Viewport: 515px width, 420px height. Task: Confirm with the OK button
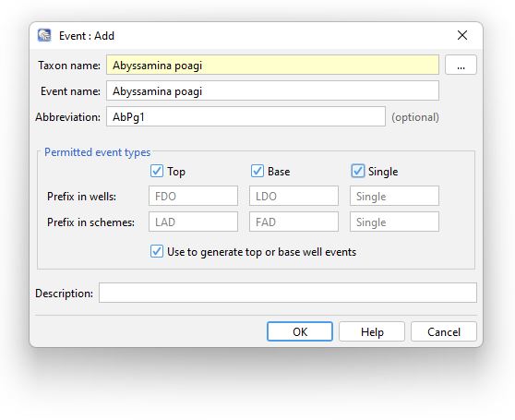point(300,331)
